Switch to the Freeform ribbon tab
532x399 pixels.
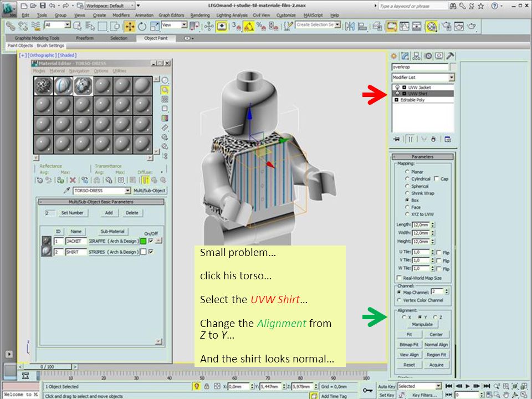(84, 38)
